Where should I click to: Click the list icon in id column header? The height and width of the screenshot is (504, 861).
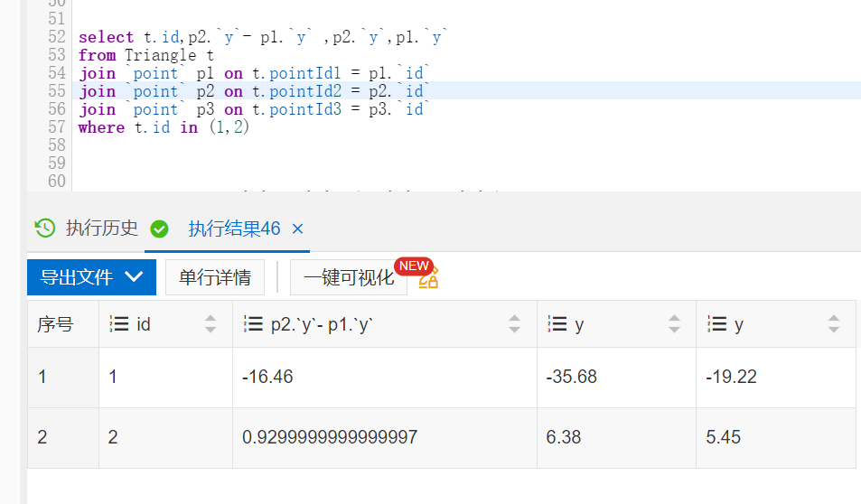pyautogui.click(x=118, y=324)
